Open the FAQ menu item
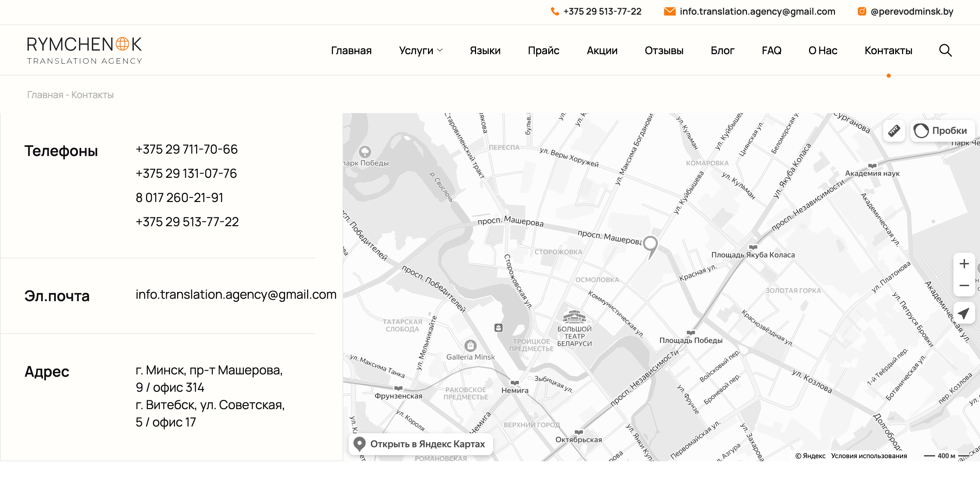This screenshot has width=980, height=496. (771, 51)
